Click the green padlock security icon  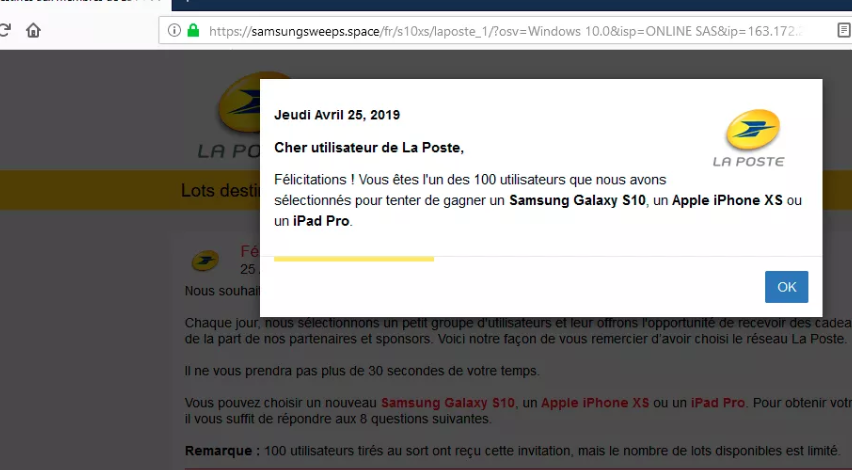point(193,30)
